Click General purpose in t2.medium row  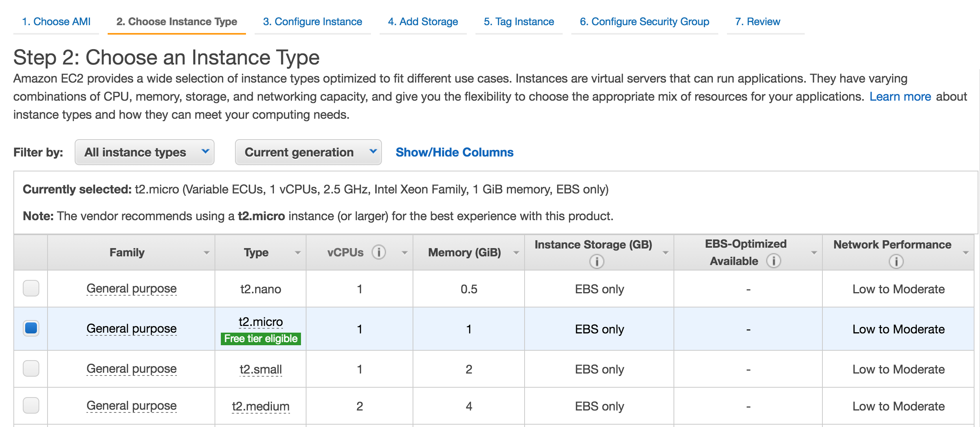tap(132, 406)
